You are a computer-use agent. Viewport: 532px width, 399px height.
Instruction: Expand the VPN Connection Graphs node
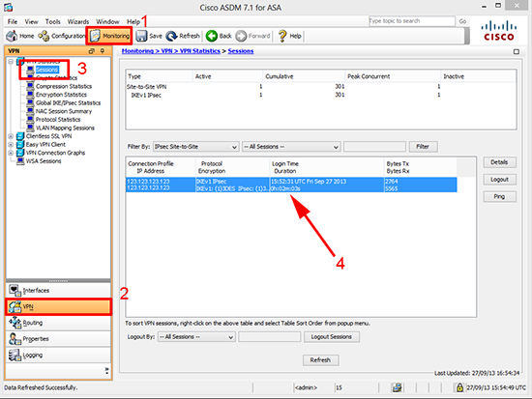[x=11, y=153]
